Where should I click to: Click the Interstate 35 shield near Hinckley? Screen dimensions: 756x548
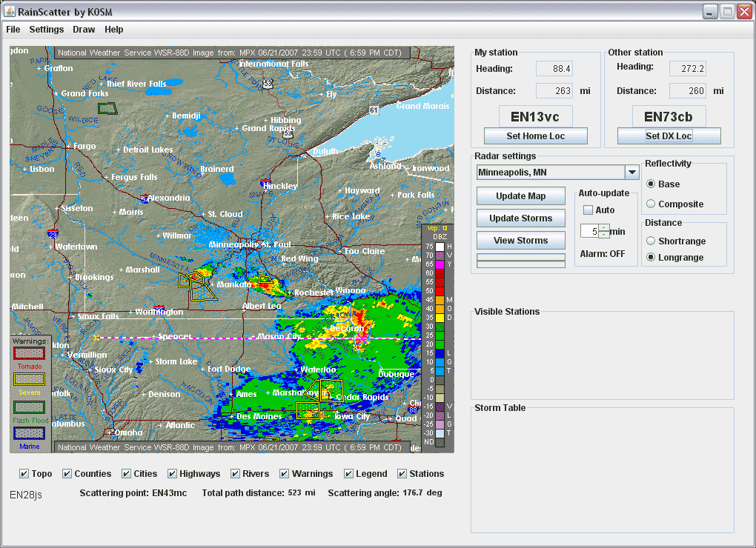pyautogui.click(x=265, y=182)
